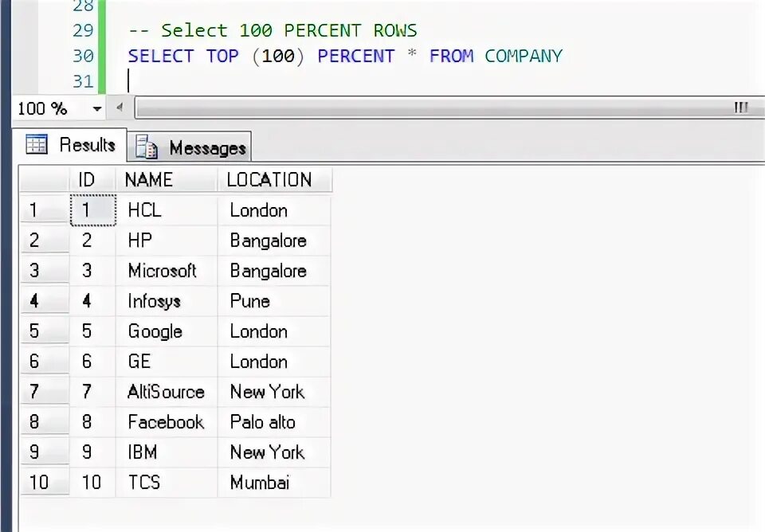
Task: Select row header 1 in results grid
Action: 45,210
